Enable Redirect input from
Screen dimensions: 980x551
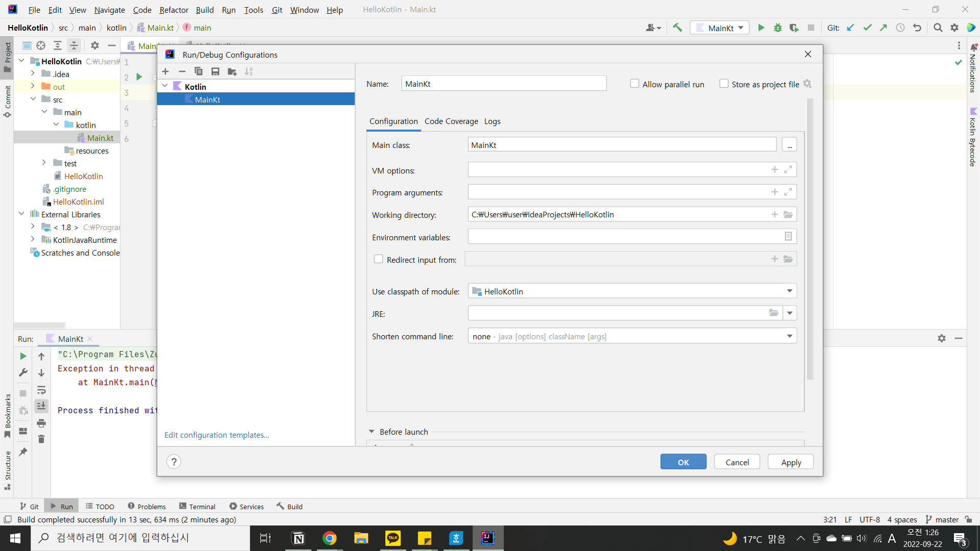pyautogui.click(x=378, y=259)
